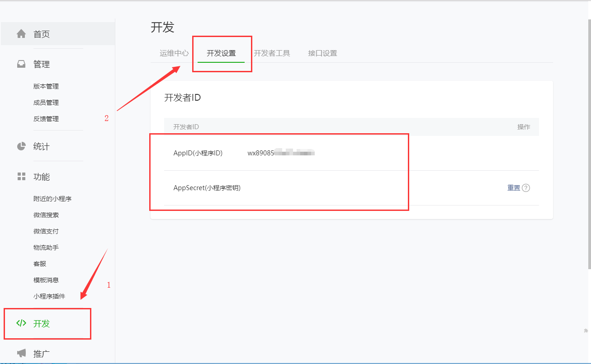Click the grid icon beside 功能

21,177
